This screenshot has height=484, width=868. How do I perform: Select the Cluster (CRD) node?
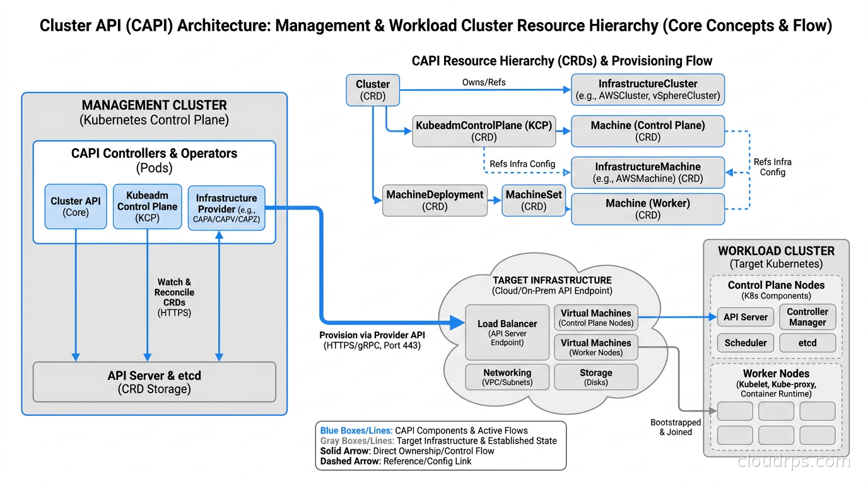[x=373, y=90]
